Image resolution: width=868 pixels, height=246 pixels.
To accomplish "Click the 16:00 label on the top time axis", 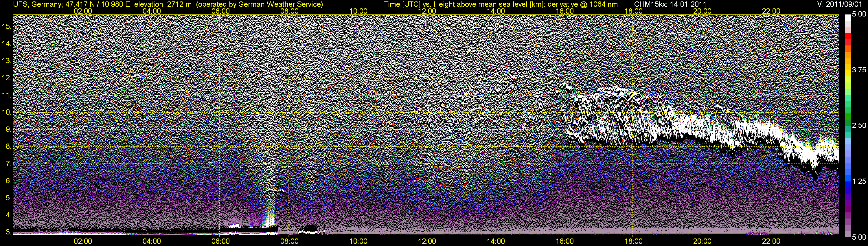I will pos(564,11).
